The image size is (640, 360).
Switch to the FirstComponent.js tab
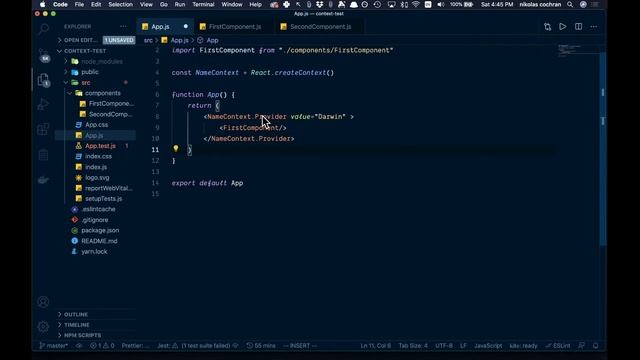click(235, 27)
